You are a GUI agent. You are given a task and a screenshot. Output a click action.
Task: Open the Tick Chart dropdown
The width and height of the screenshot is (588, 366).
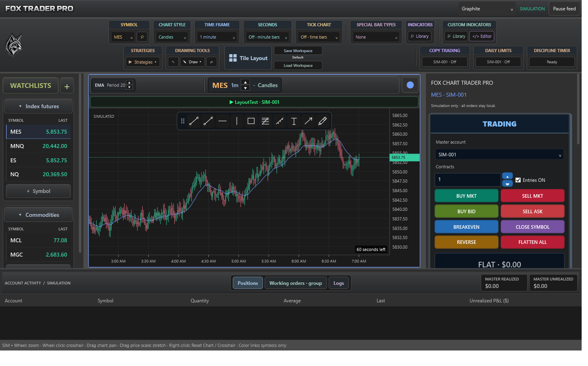pyautogui.click(x=319, y=37)
